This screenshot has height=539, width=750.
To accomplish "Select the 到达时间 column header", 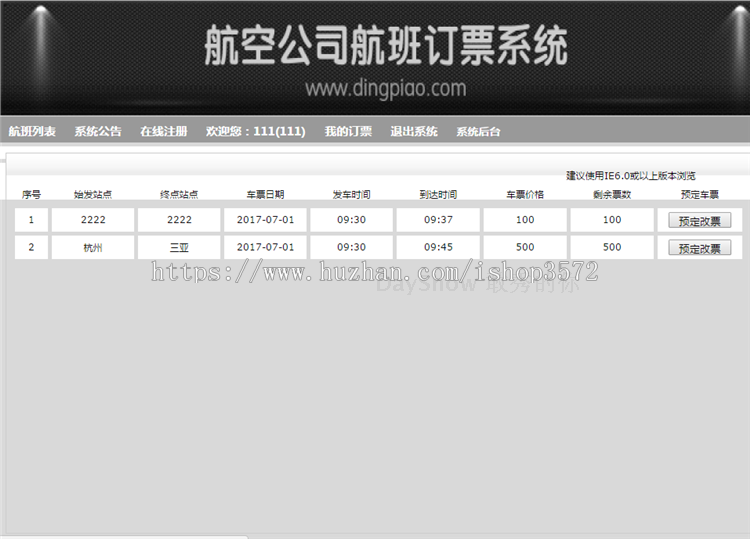I will pyautogui.click(x=438, y=194).
